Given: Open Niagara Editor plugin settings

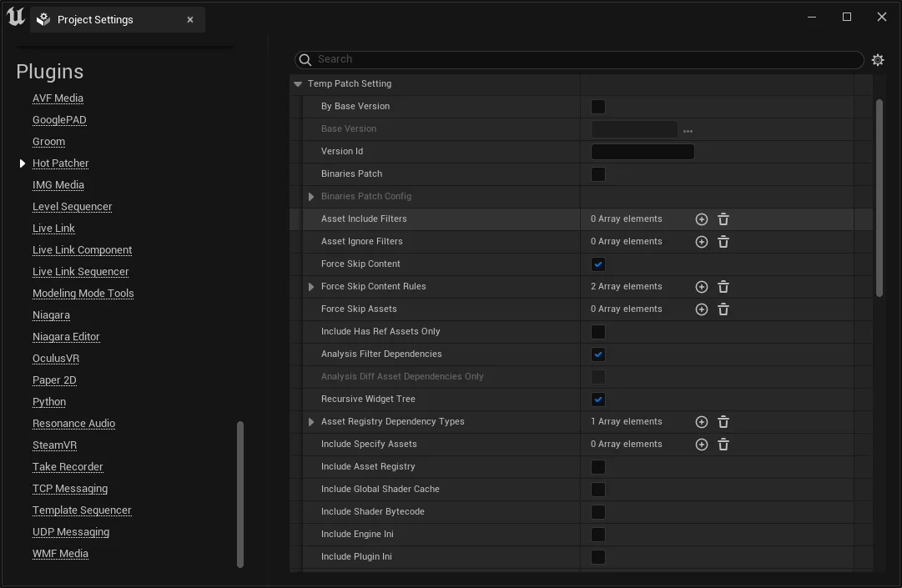Looking at the screenshot, I should 66,337.
